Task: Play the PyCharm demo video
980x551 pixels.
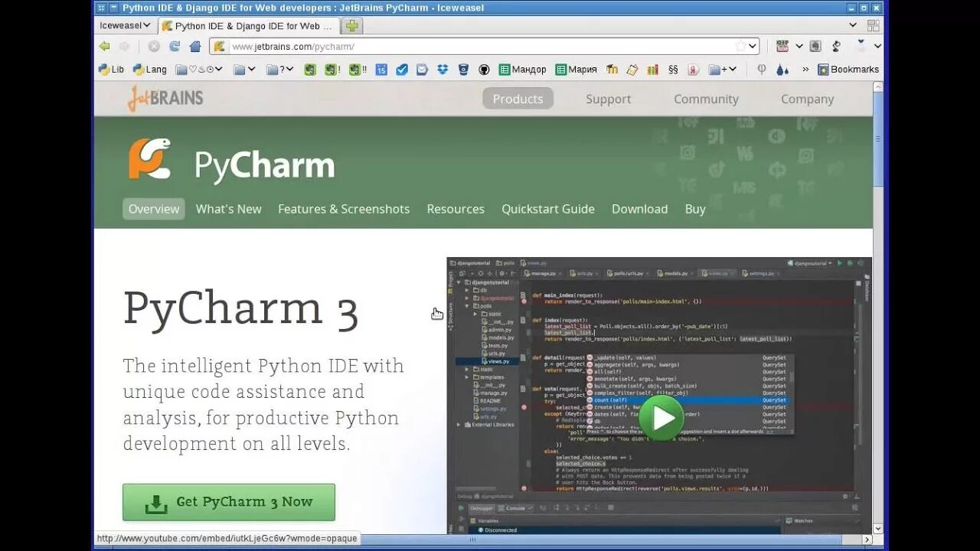Action: (660, 417)
